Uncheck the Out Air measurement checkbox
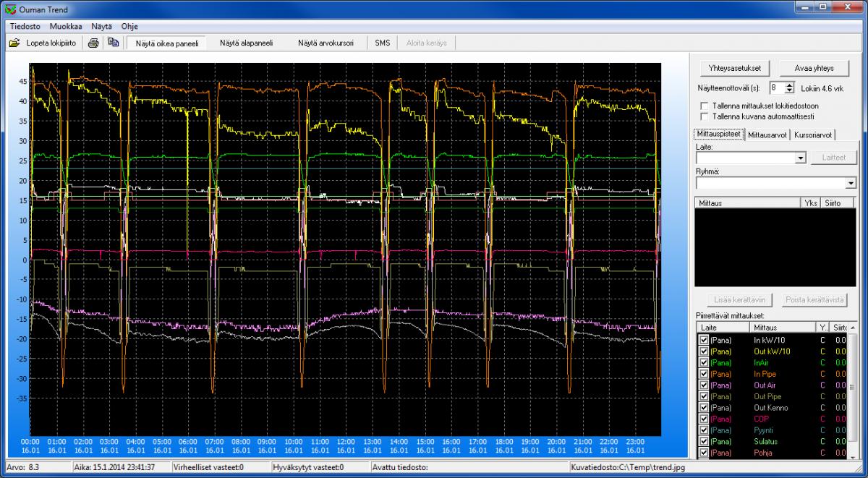 pos(704,385)
